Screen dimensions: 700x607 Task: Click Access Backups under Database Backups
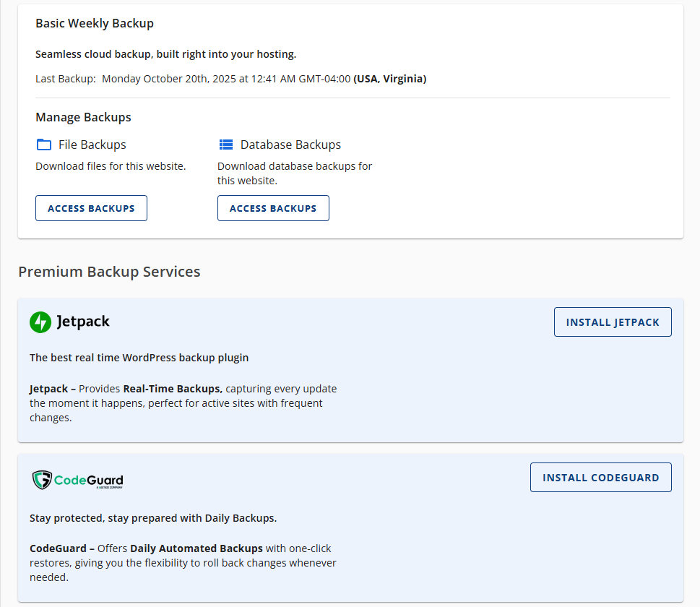pyautogui.click(x=273, y=207)
